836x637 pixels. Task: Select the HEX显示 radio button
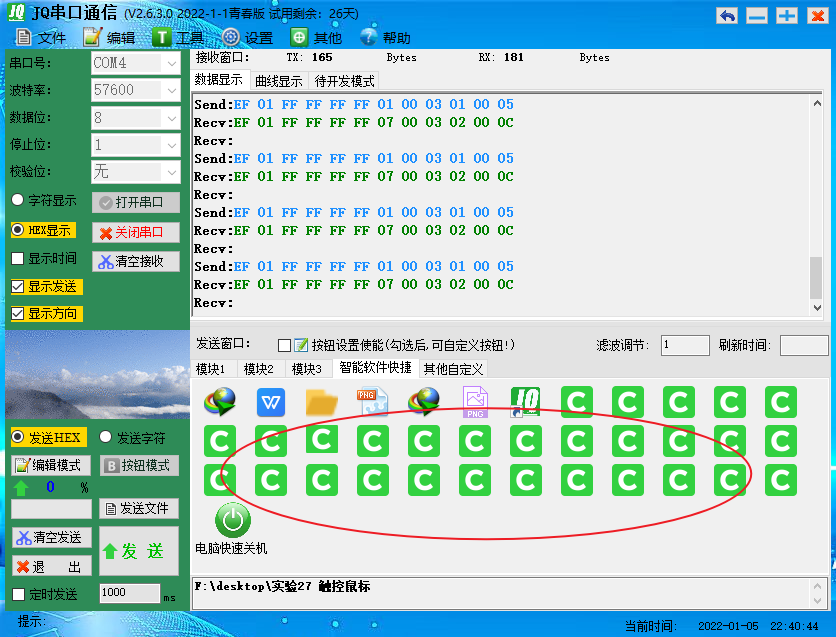18,230
